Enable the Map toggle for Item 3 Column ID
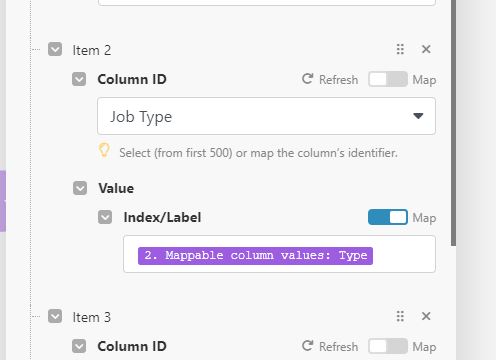This screenshot has height=360, width=496. click(x=388, y=346)
